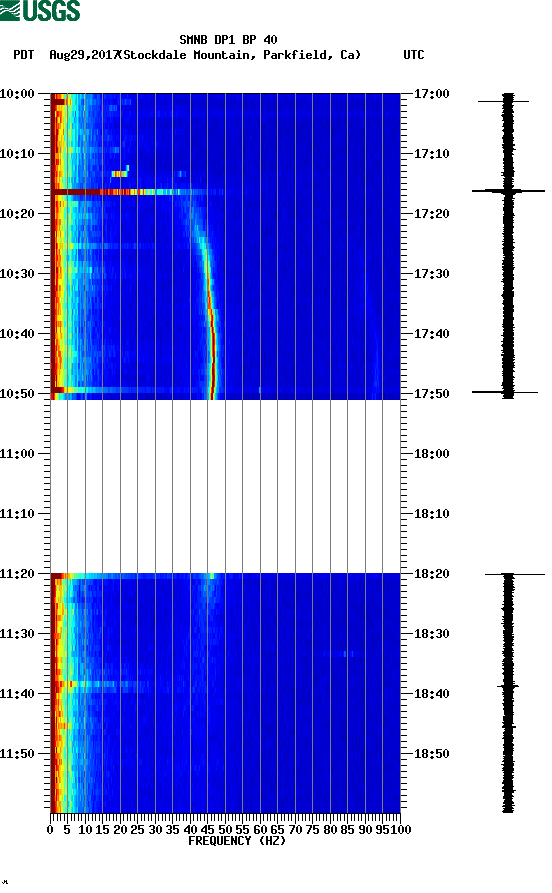Click the 18:00 UTC time label

point(431,454)
